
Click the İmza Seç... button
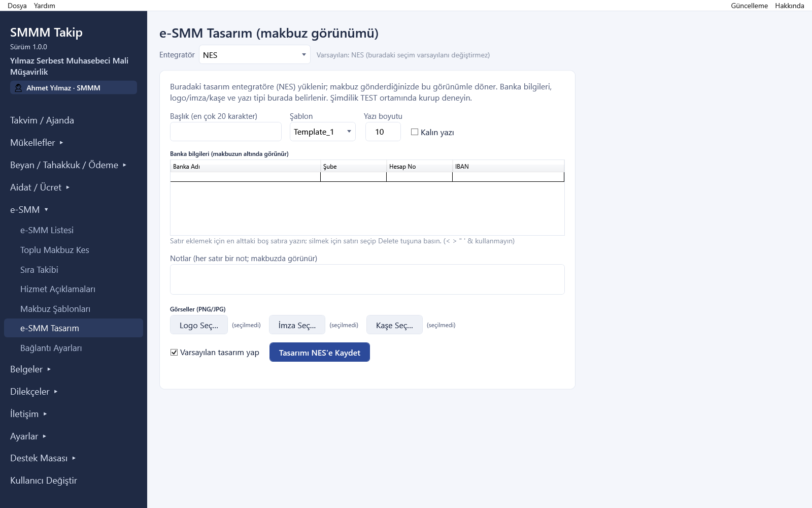click(x=297, y=325)
